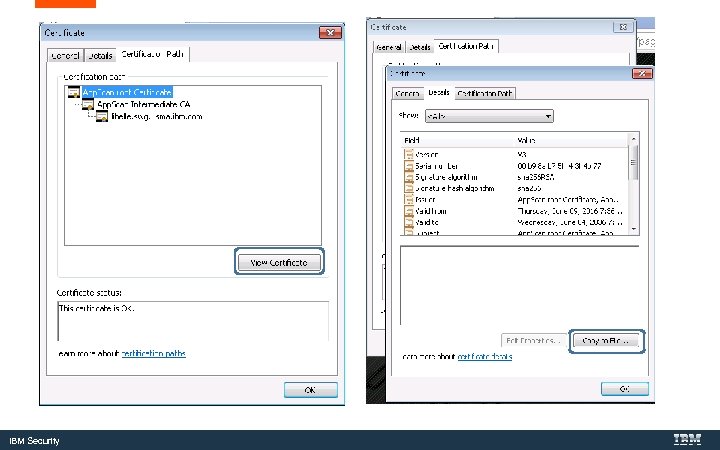Open the certificate details help link
The image size is (720, 450).
pyautogui.click(x=485, y=356)
